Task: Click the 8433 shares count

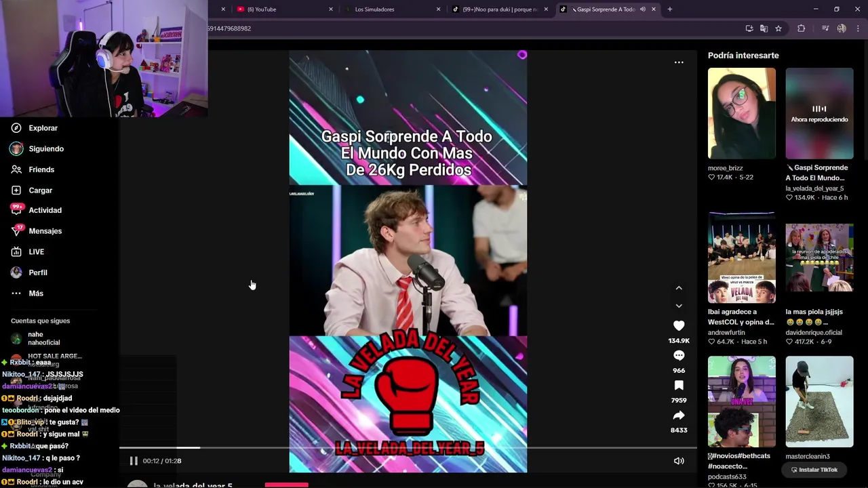Action: (x=679, y=430)
